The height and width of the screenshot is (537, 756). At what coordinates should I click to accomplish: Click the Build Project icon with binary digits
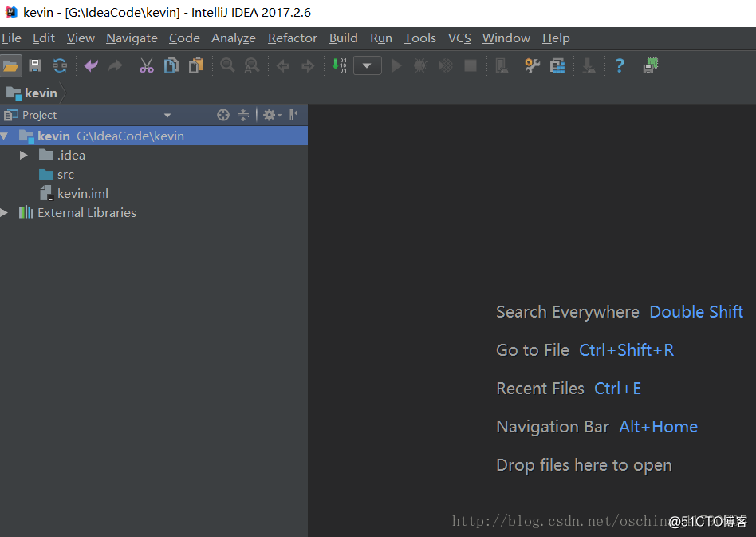[340, 65]
